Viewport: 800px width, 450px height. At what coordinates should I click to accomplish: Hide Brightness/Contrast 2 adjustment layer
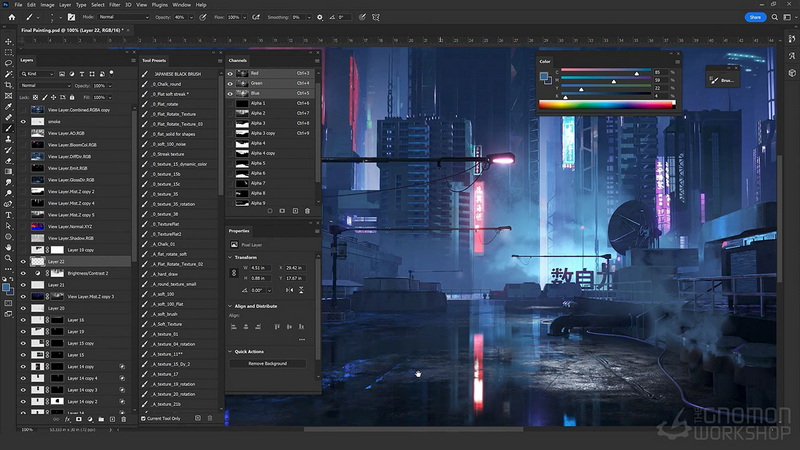[23, 273]
